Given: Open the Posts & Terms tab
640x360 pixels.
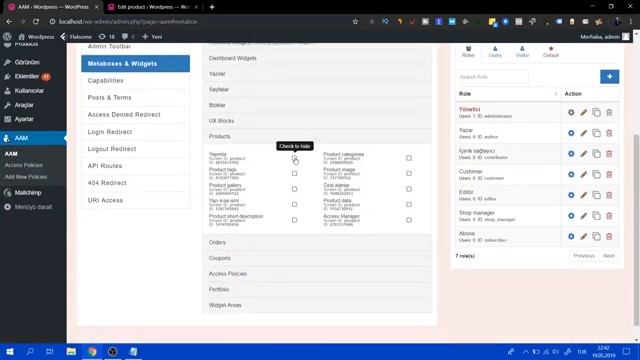Looking at the screenshot, I should coord(136,98).
